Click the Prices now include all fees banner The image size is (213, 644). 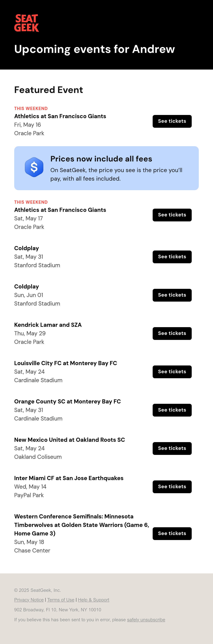pos(106,168)
